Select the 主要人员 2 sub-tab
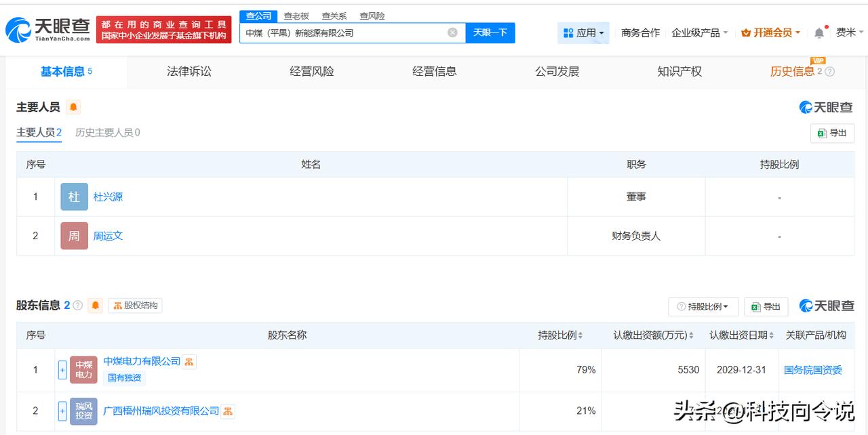 click(x=39, y=133)
